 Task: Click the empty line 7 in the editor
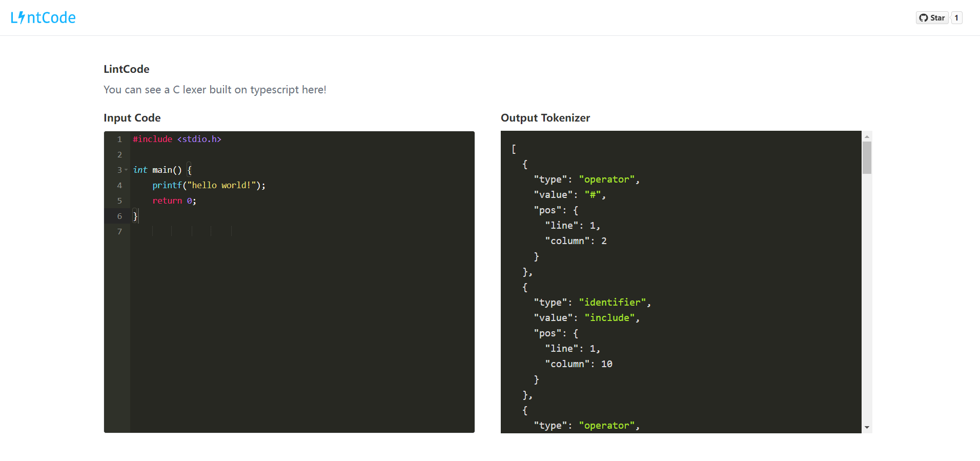coord(302,231)
